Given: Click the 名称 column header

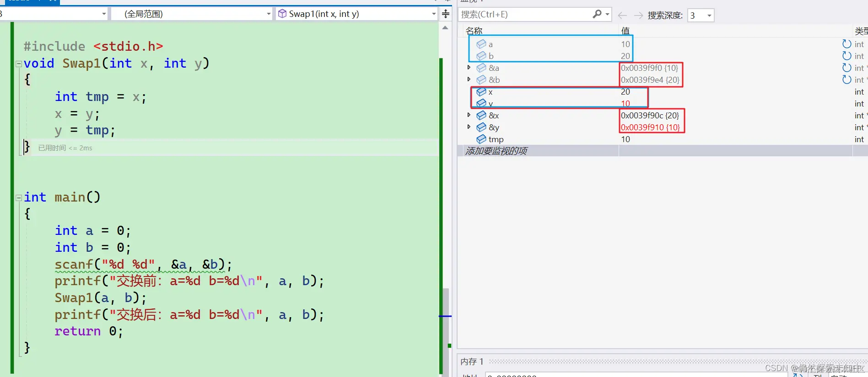Looking at the screenshot, I should click(474, 31).
